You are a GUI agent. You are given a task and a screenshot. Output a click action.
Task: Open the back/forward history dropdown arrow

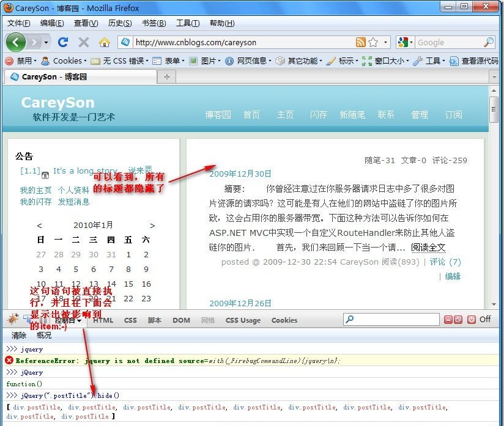tap(46, 42)
